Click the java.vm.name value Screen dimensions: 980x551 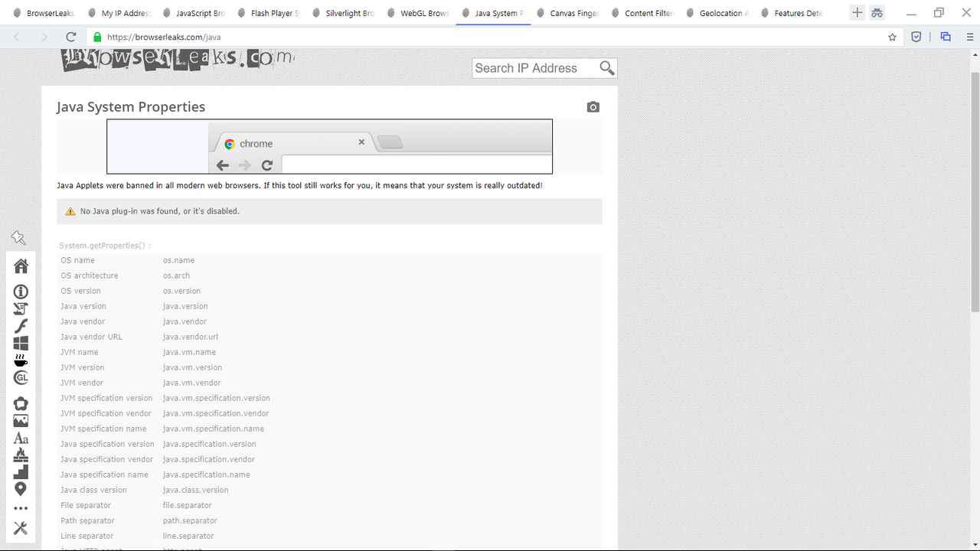click(x=189, y=352)
